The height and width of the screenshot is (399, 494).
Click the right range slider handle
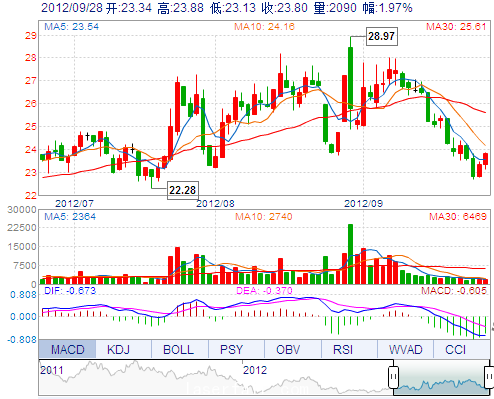[x=489, y=377]
